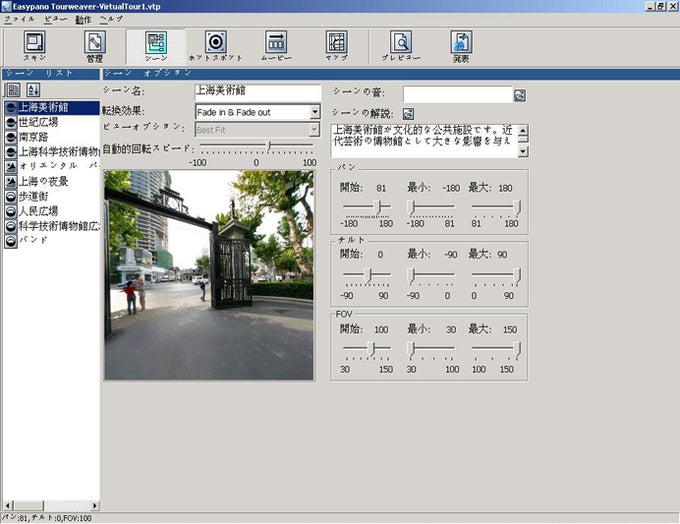The image size is (680, 524).
Task: Select 世紀広場 scene name
Action: point(38,122)
